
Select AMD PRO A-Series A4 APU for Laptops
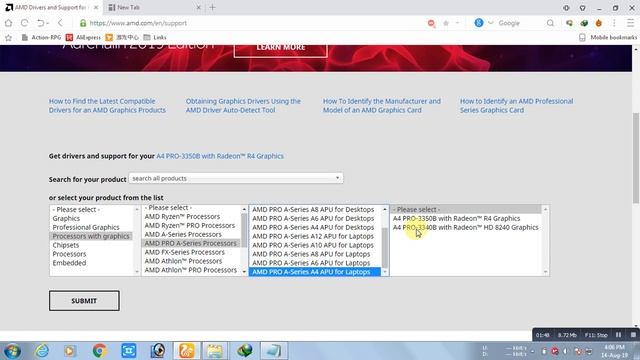[x=315, y=272]
